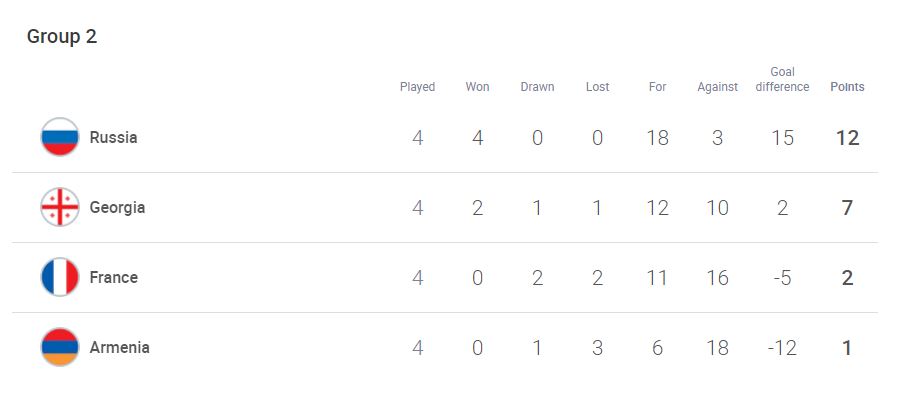Click the Russia flag icon

click(60, 137)
